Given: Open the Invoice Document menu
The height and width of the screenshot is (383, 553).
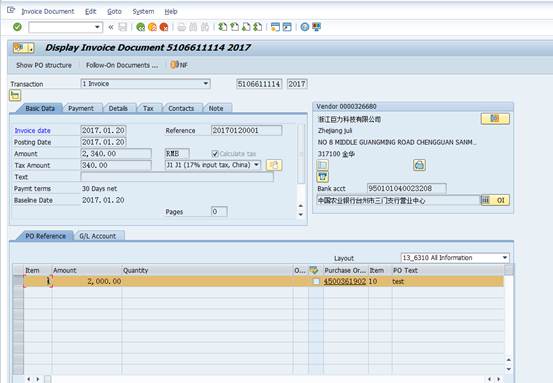Looking at the screenshot, I should pos(48,11).
